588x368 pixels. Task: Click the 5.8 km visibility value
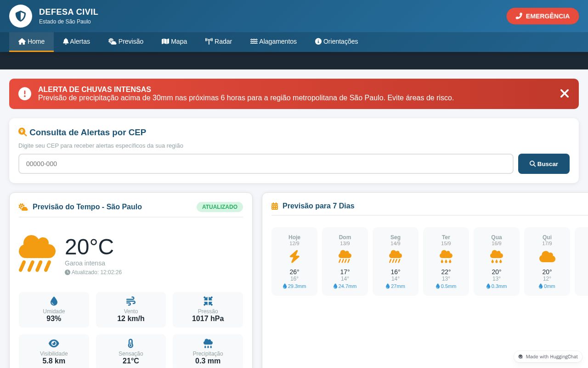pos(54,361)
